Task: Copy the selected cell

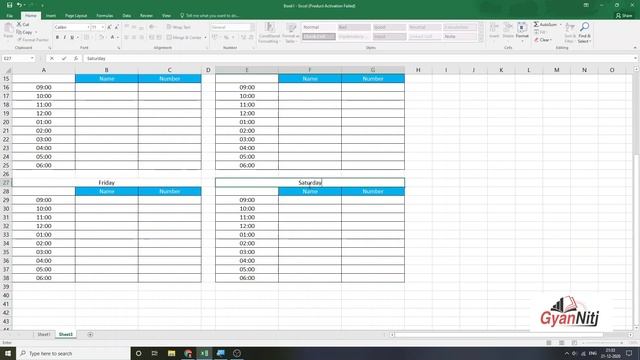Action: pyautogui.click(x=25, y=32)
